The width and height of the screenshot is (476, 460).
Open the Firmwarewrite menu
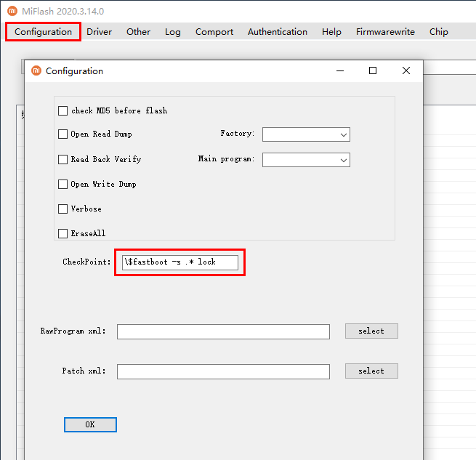385,31
